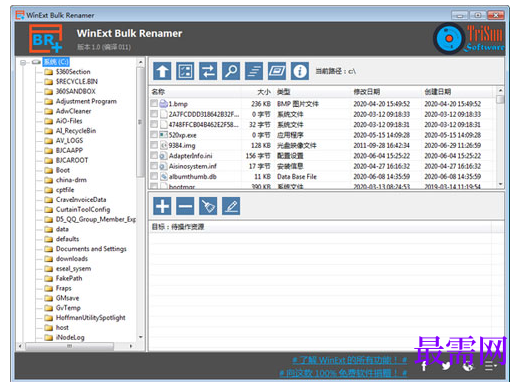Image resolution: width=526 pixels, height=382 pixels.
Task: Click the text lines list toolbar icon
Action: (x=254, y=71)
